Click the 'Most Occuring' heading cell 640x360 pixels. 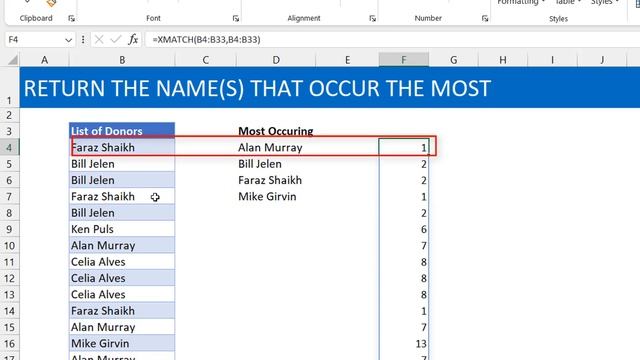point(276,131)
